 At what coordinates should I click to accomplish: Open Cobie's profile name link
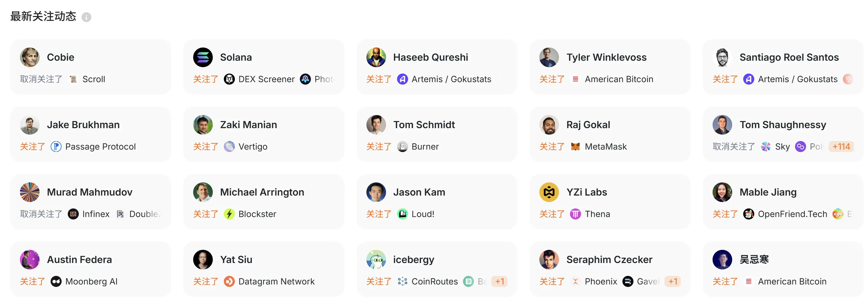[61, 57]
